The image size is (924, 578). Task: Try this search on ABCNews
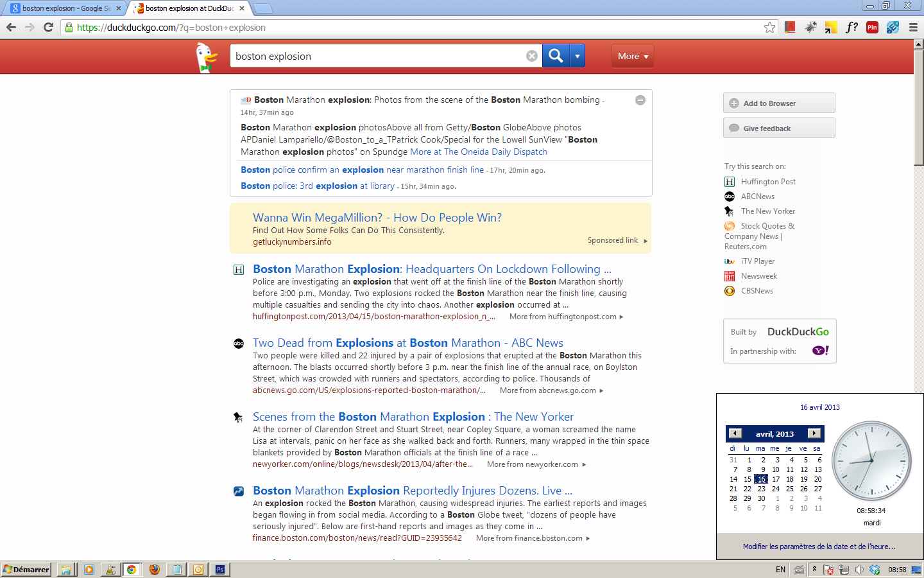758,197
